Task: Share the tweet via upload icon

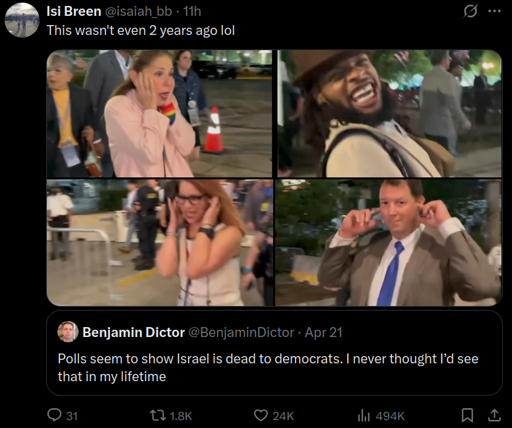Action: pos(494,415)
